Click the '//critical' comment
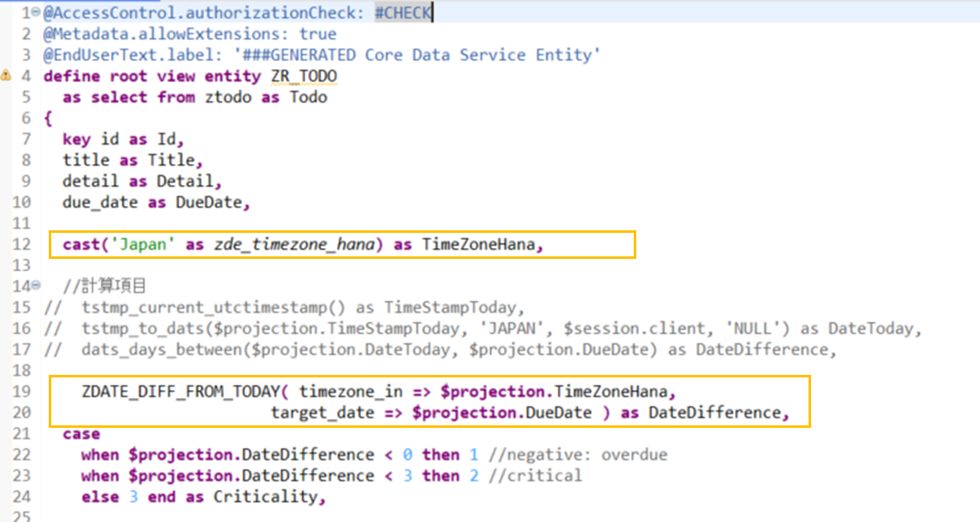Screen dimensions: 980x522 click(x=535, y=476)
